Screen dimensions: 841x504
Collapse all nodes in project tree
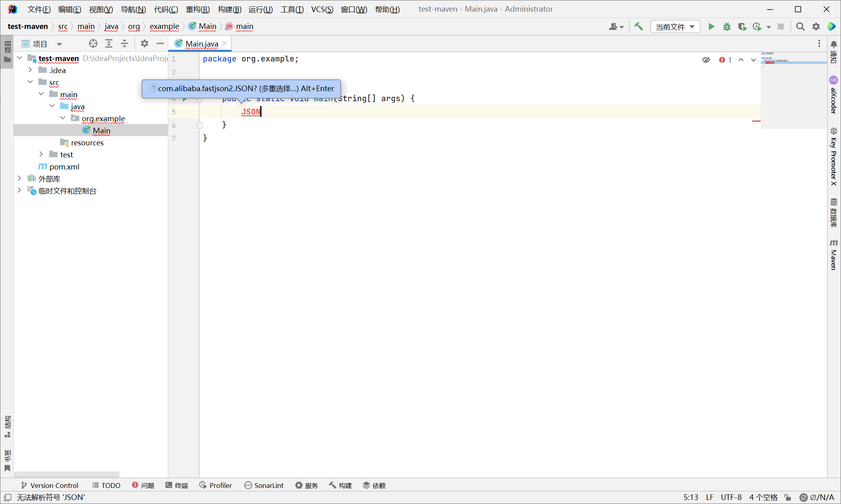[x=125, y=43]
